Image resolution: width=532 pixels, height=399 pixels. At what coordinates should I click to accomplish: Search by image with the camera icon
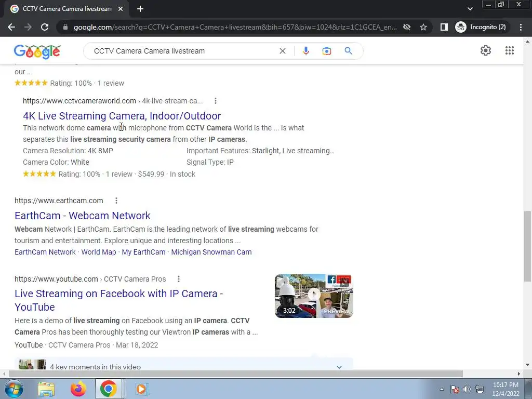point(326,51)
